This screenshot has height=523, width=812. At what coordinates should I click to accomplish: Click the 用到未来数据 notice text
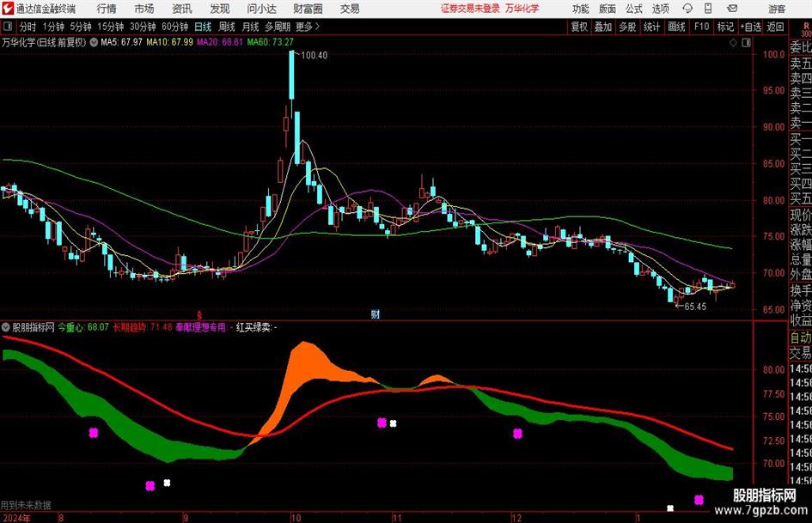pyautogui.click(x=26, y=505)
